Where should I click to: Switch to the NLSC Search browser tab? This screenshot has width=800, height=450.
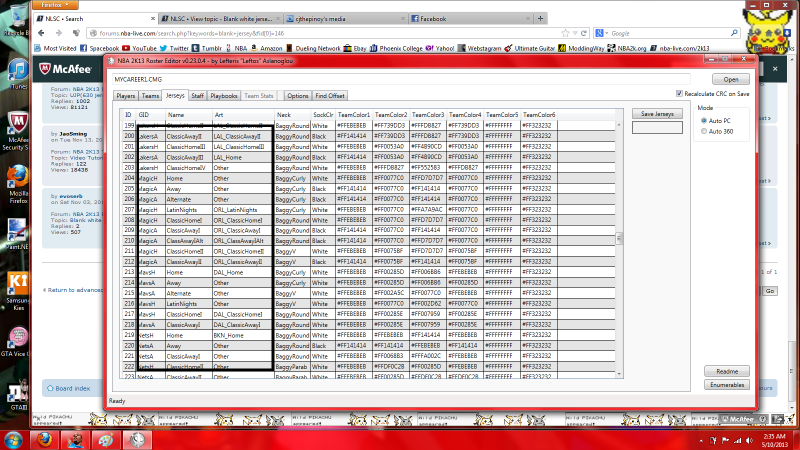[x=95, y=18]
